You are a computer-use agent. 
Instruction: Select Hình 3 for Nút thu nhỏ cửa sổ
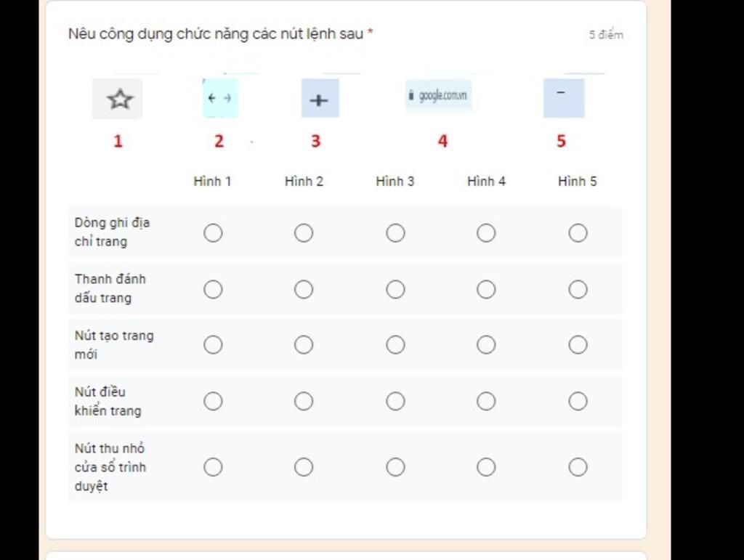(x=395, y=467)
